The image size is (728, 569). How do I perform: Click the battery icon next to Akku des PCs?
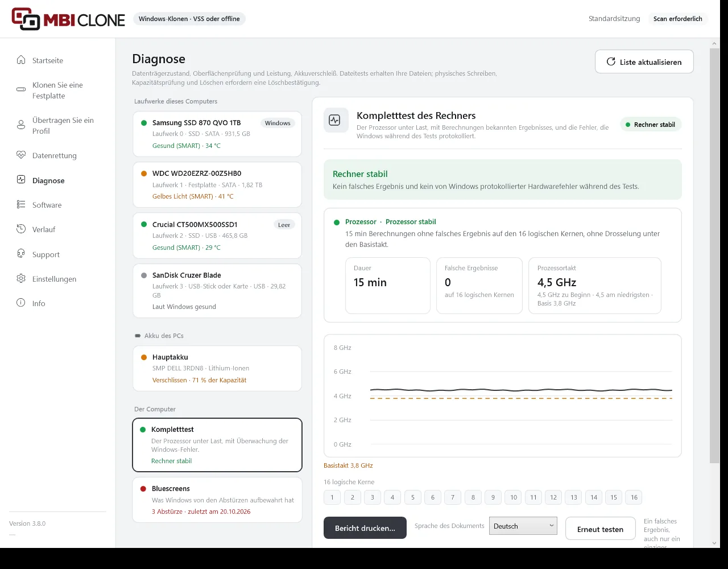tap(138, 336)
